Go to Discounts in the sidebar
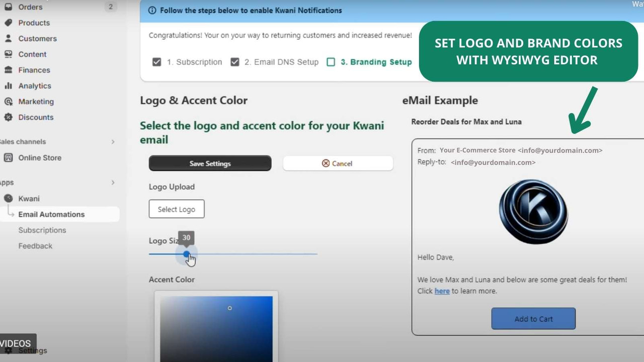Viewport: 644px width, 362px height. pyautogui.click(x=35, y=117)
